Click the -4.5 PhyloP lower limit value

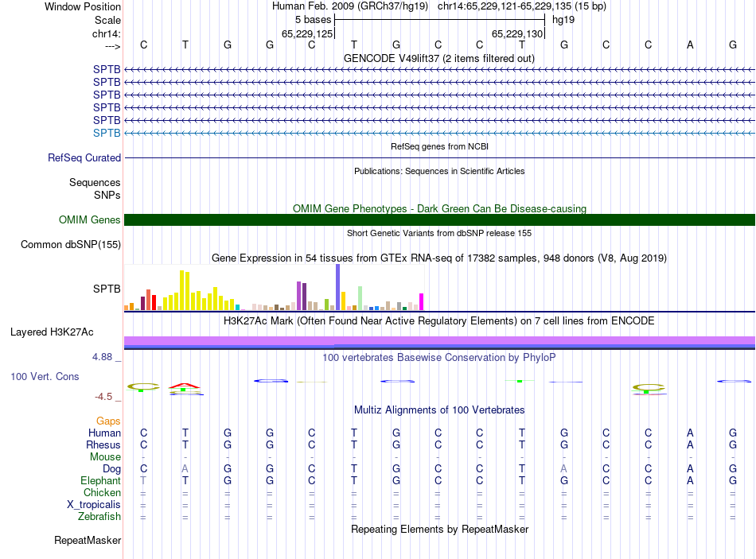103,397
